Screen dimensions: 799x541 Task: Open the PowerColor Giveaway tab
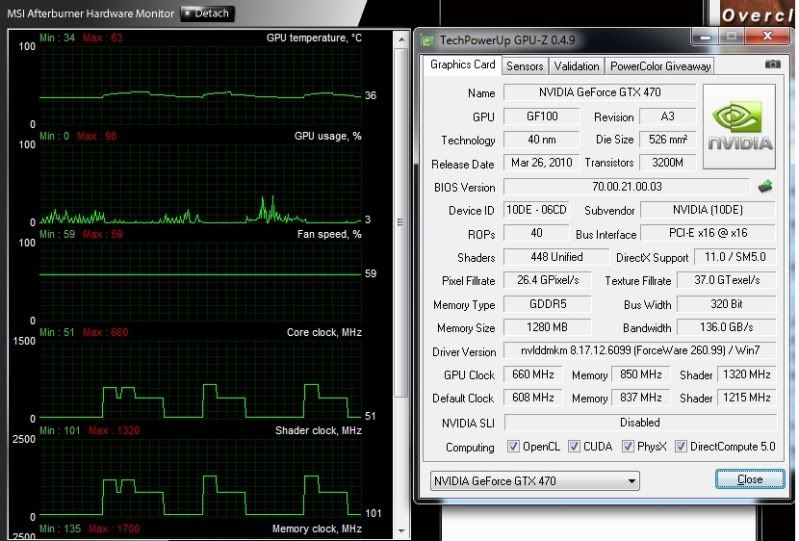pos(660,66)
